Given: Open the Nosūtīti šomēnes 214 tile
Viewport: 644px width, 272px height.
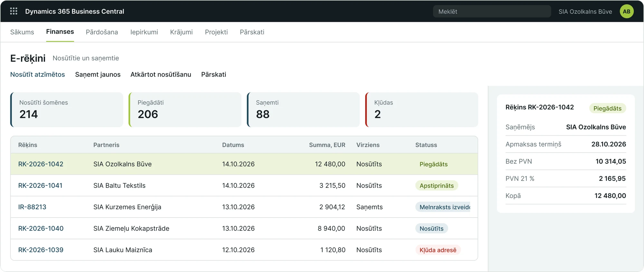Looking at the screenshot, I should (67, 110).
